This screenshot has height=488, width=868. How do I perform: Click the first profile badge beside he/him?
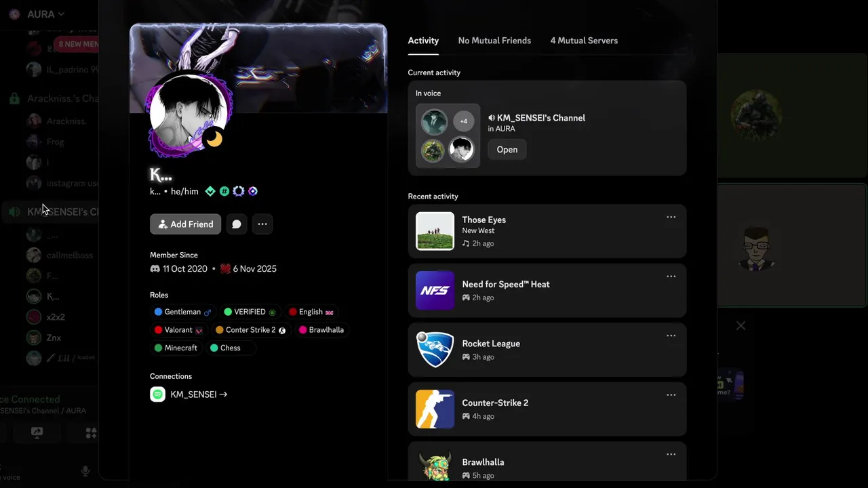(210, 192)
